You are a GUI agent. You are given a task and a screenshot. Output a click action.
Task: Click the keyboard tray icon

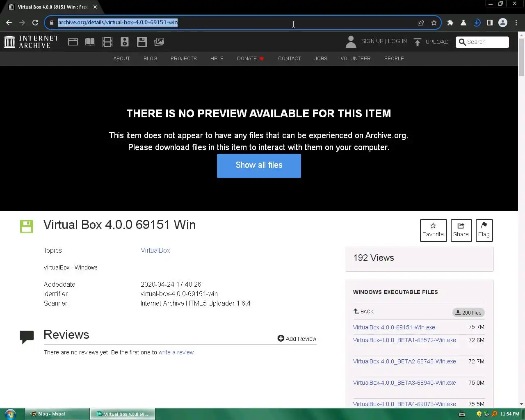coord(462,414)
